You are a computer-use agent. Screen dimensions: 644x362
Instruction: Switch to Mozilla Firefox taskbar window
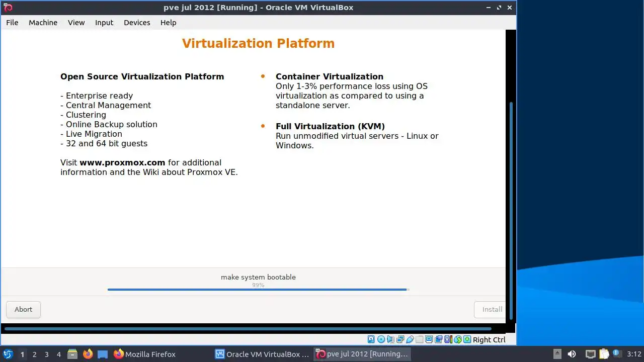pos(145,354)
